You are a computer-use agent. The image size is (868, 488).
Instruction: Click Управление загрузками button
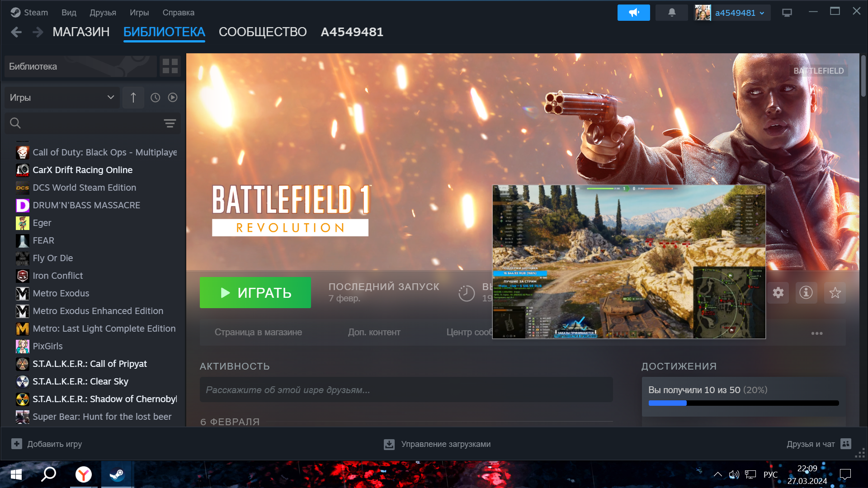click(437, 444)
